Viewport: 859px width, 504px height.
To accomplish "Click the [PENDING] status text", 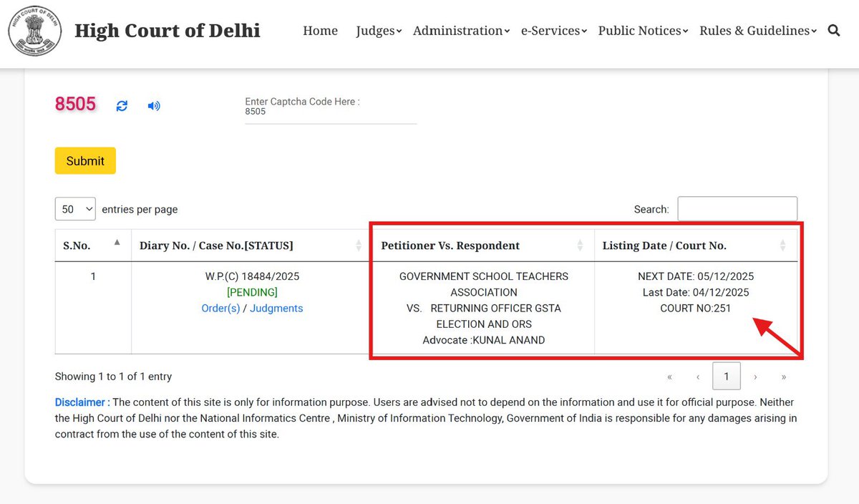I will [252, 292].
